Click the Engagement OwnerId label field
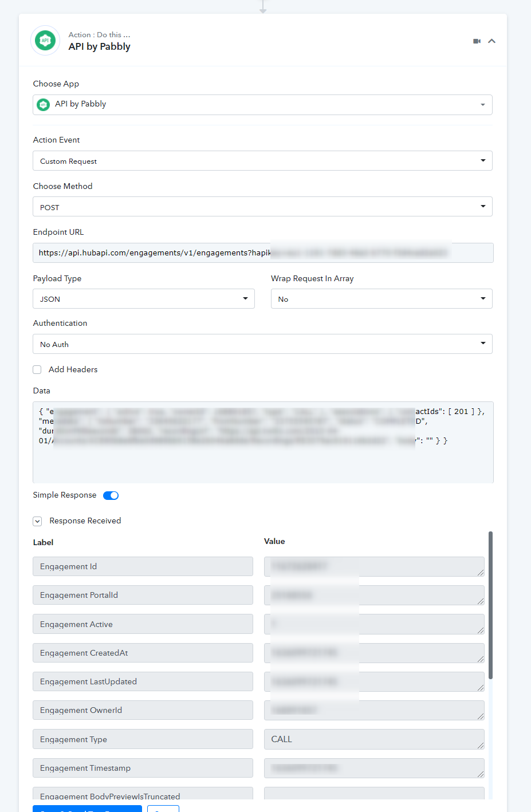 click(143, 710)
